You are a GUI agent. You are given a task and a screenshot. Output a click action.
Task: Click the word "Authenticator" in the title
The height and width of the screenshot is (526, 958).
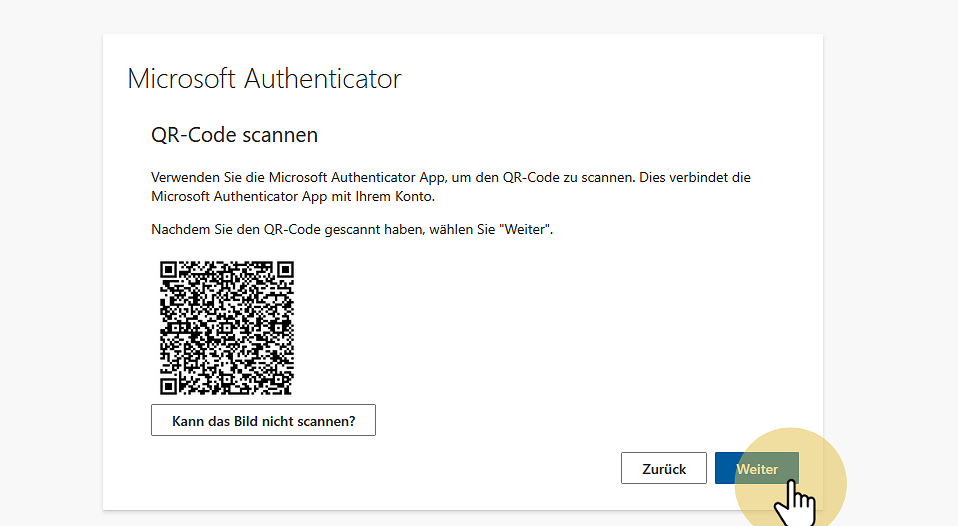click(323, 79)
